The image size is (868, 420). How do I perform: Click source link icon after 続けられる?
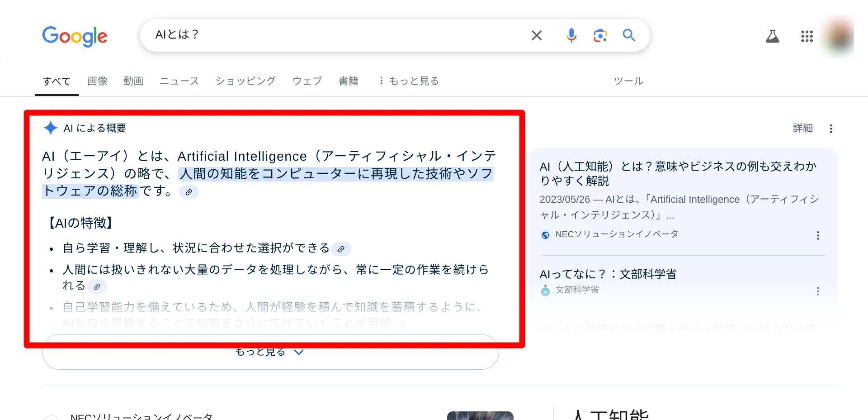(x=97, y=286)
